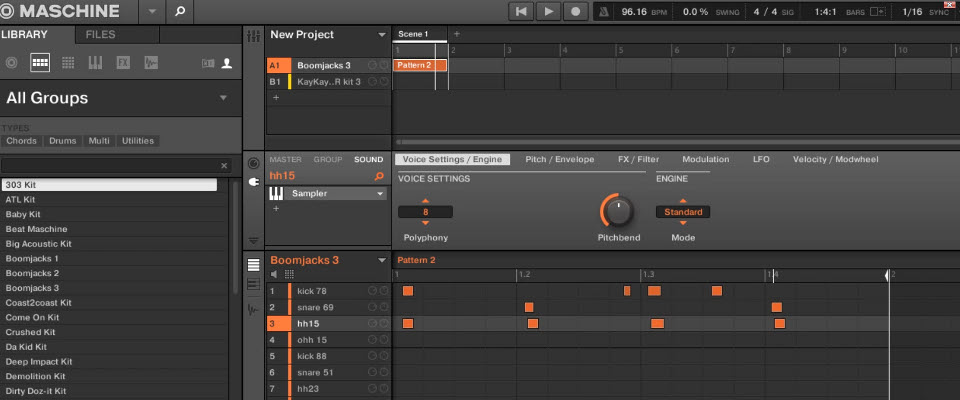Image resolution: width=960 pixels, height=400 pixels.
Task: Open the Velocity / Modwheel page
Action: 836,159
